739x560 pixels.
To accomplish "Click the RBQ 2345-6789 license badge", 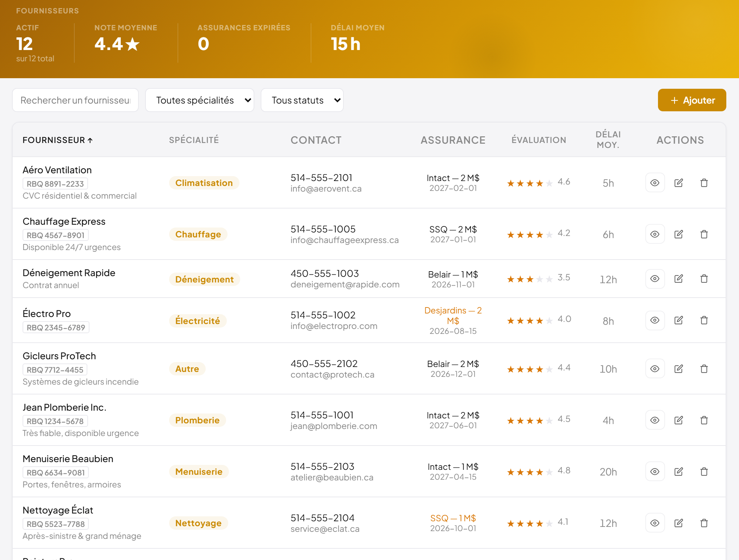I will tap(56, 328).
